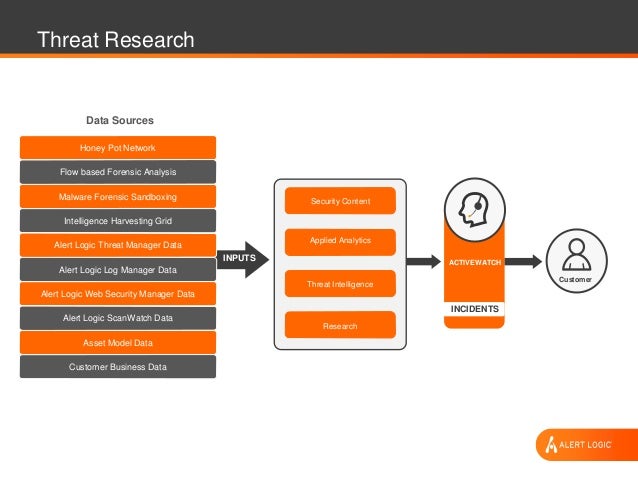Click the Security Content box

click(340, 201)
